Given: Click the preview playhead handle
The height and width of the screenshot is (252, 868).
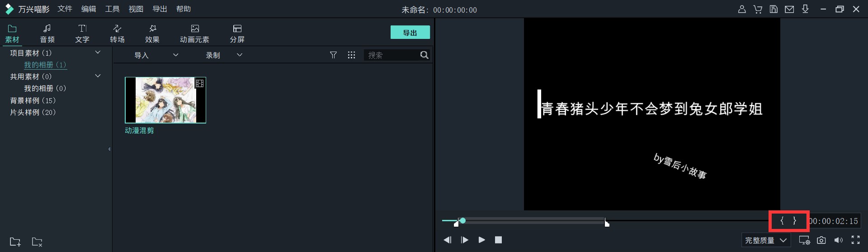Looking at the screenshot, I should click(x=462, y=221).
